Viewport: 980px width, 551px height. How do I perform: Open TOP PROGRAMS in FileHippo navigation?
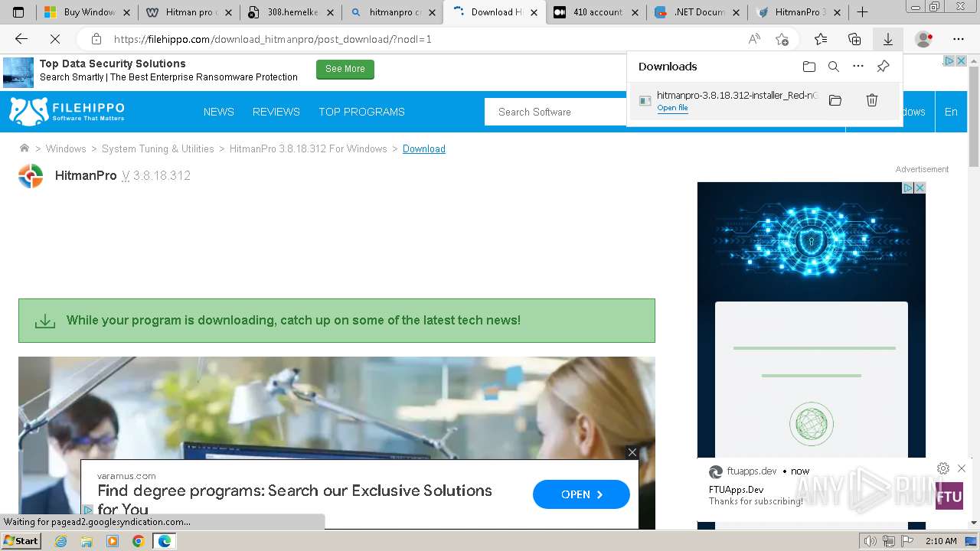[361, 112]
